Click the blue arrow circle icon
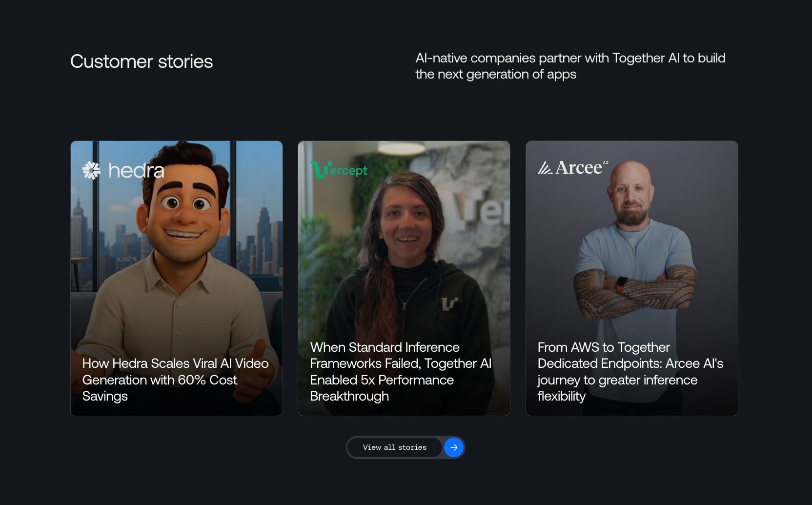 [454, 447]
